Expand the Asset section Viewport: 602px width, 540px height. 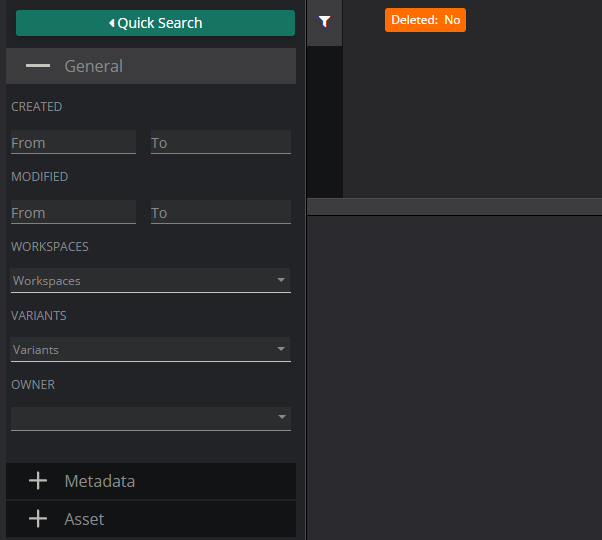tap(150, 519)
